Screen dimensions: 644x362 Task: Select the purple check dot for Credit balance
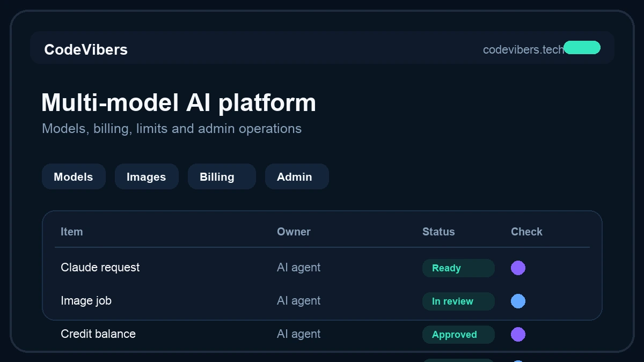(518, 334)
